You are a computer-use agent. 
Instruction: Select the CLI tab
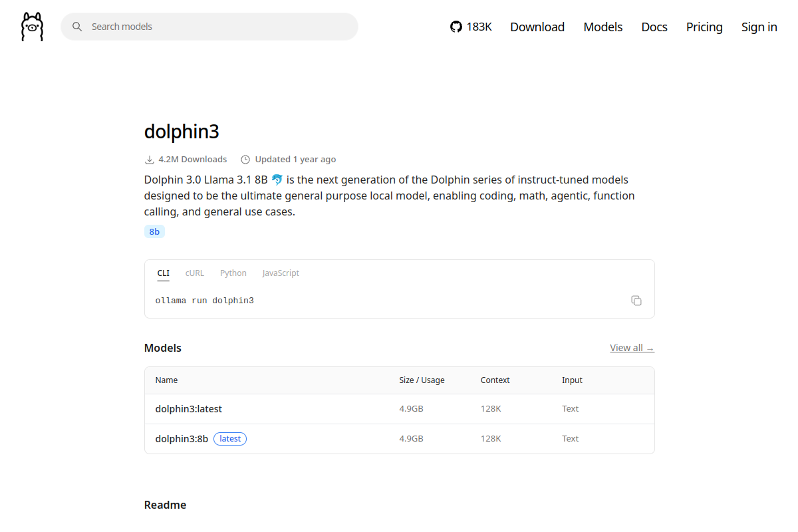click(x=163, y=273)
